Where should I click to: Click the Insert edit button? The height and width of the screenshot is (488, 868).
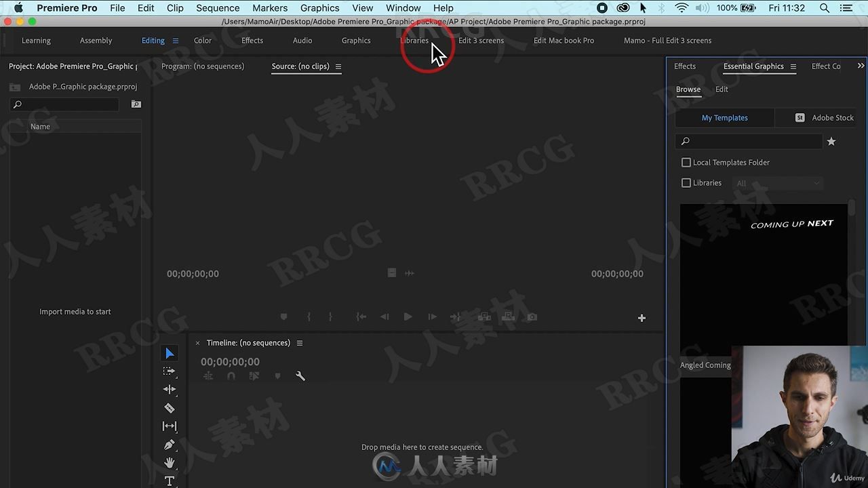click(x=484, y=317)
